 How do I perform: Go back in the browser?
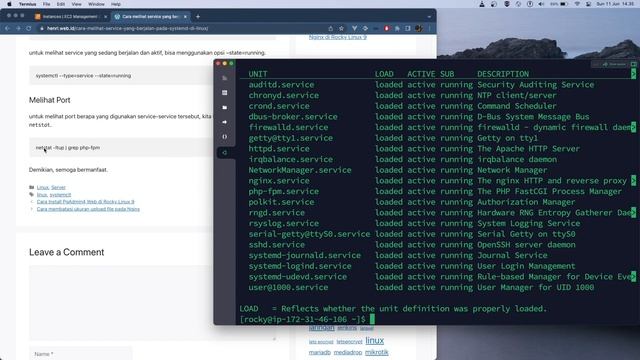tap(7, 29)
